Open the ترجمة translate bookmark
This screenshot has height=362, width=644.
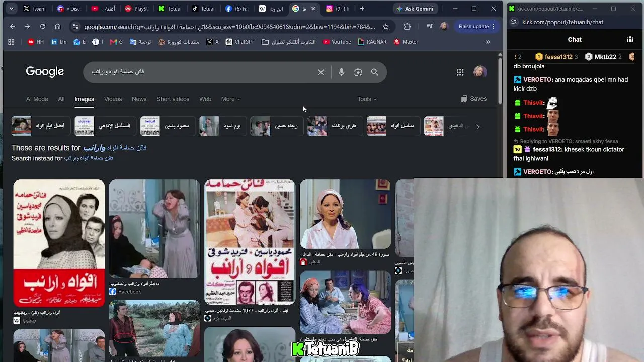point(140,42)
